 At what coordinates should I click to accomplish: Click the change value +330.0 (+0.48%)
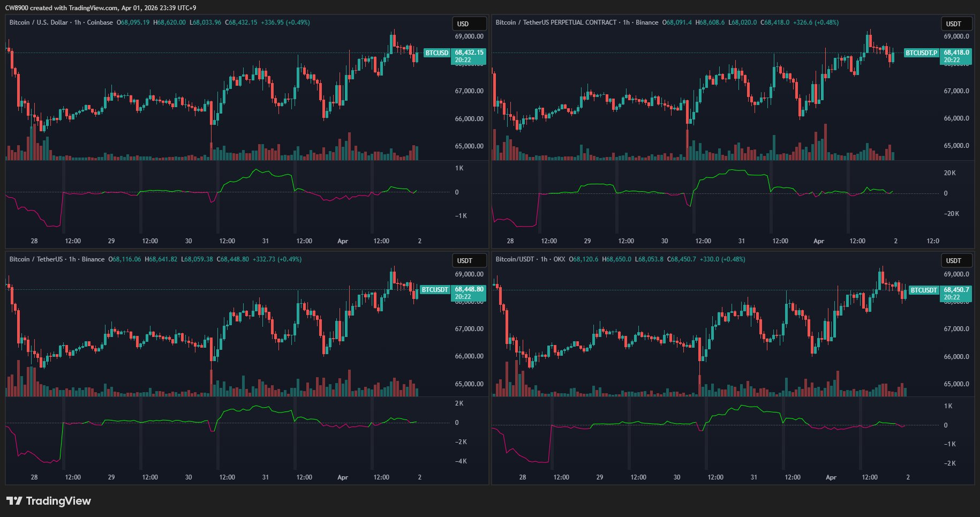pyautogui.click(x=723, y=259)
